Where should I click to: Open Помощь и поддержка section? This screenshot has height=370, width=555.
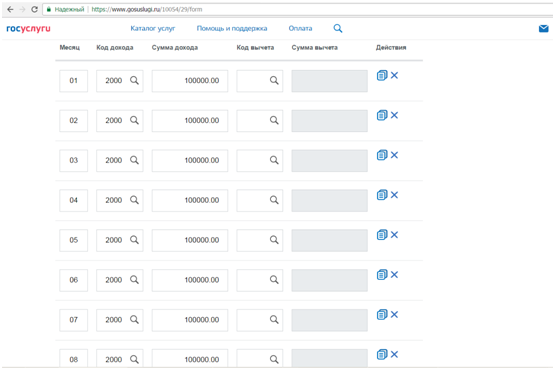[x=232, y=28]
